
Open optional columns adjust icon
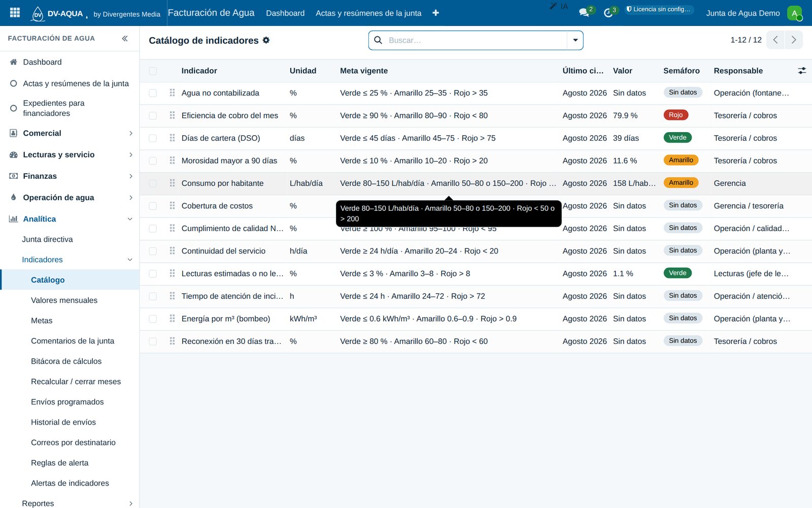(802, 71)
